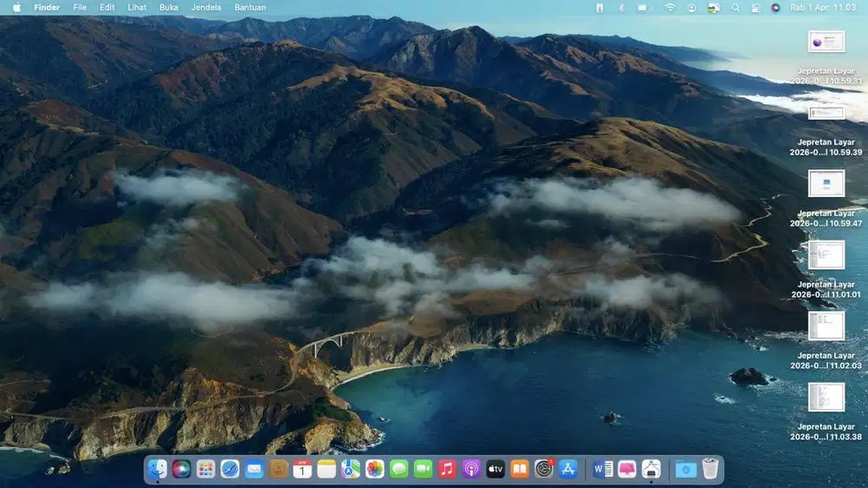Open the Music app
The width and height of the screenshot is (868, 488).
click(447, 469)
